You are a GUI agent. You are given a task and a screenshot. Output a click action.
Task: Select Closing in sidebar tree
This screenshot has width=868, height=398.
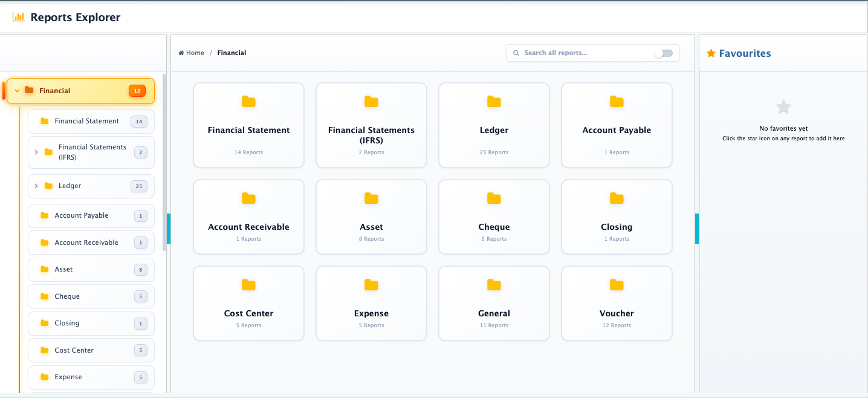click(x=91, y=323)
